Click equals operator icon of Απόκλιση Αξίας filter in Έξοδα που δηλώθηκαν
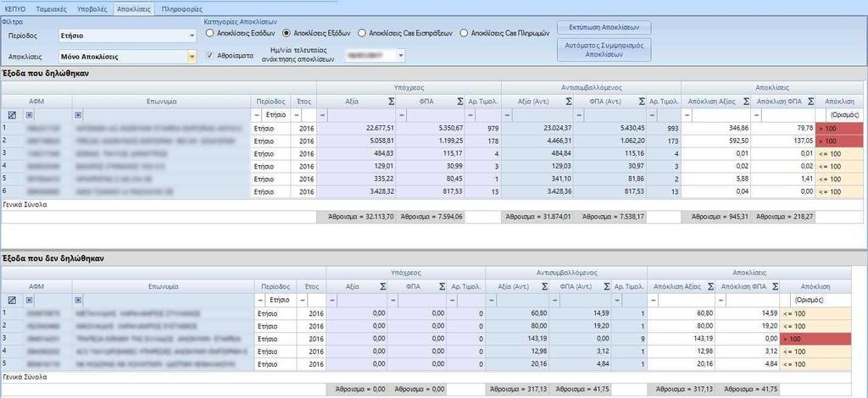 [x=687, y=115]
